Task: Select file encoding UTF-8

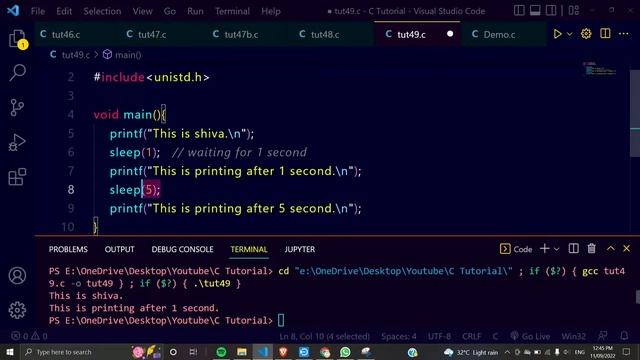Action: [439, 336]
